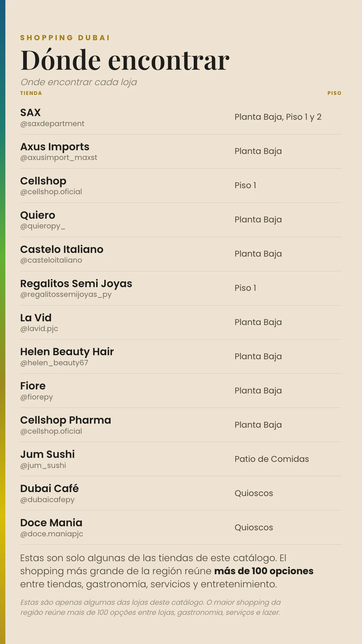Open the @regalitossemijoyas_py handle
The width and height of the screenshot is (362, 644).
66,294
